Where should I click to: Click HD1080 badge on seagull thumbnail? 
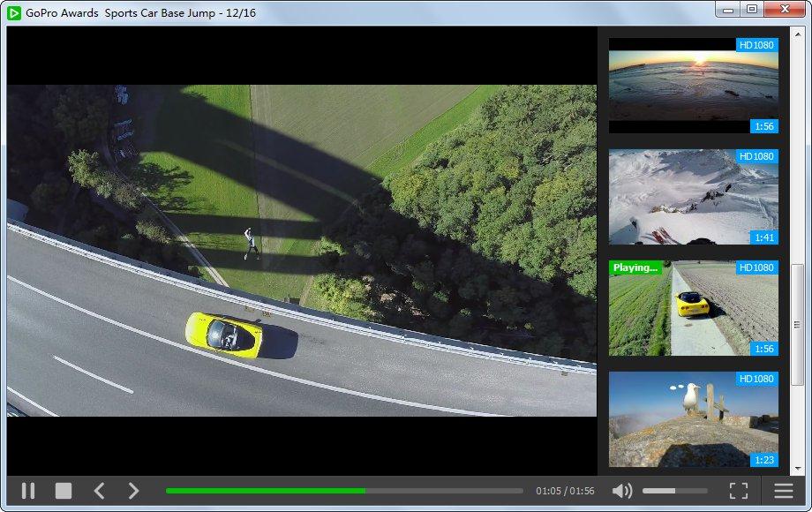pos(756,379)
